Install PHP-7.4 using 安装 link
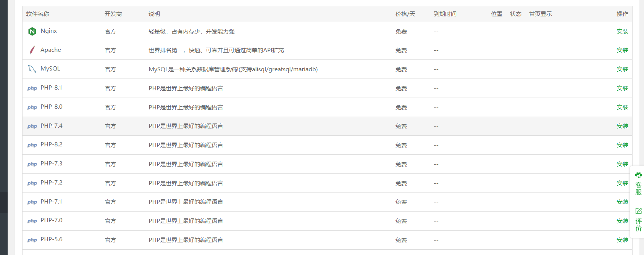 (x=622, y=126)
